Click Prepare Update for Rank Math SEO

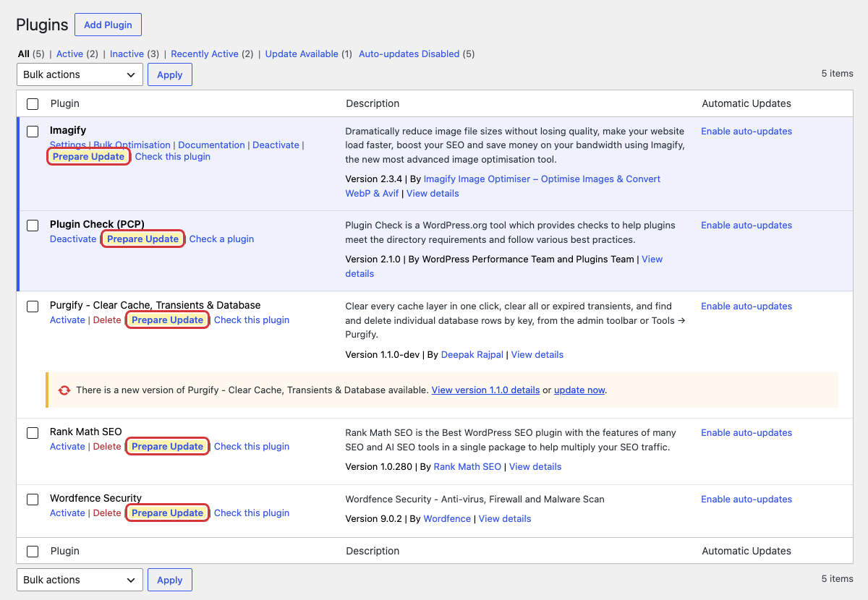click(167, 447)
